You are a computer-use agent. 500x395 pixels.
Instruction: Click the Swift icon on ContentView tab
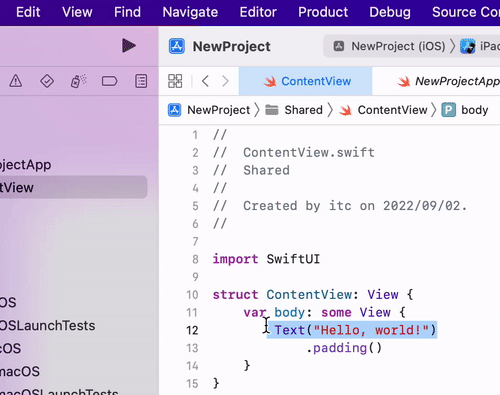(270, 81)
